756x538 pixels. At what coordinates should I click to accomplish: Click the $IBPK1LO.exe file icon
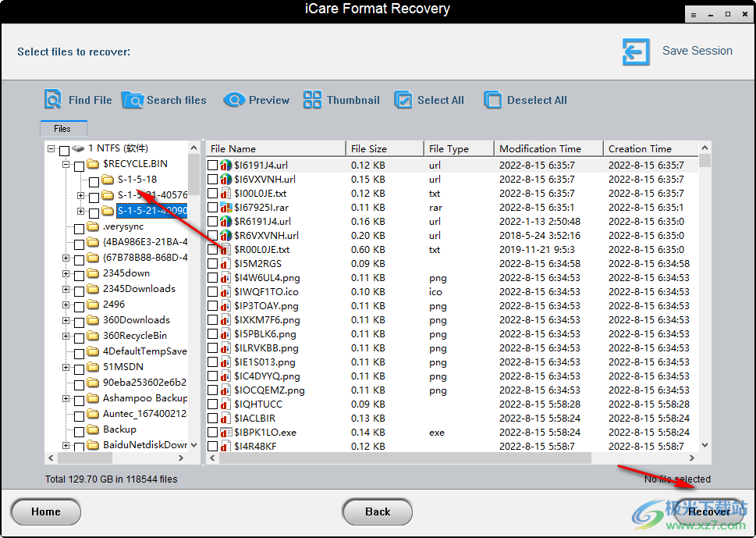tap(225, 433)
